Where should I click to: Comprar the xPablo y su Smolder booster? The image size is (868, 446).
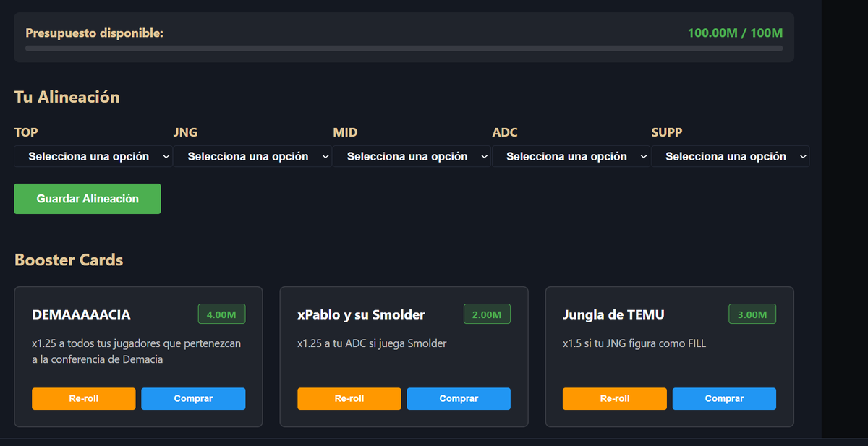coord(459,398)
